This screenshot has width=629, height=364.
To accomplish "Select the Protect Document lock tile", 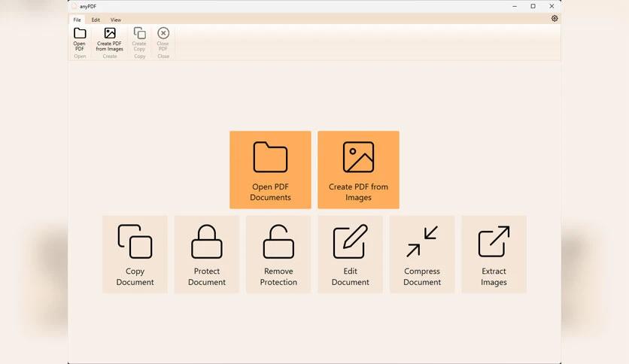I will [x=207, y=254].
